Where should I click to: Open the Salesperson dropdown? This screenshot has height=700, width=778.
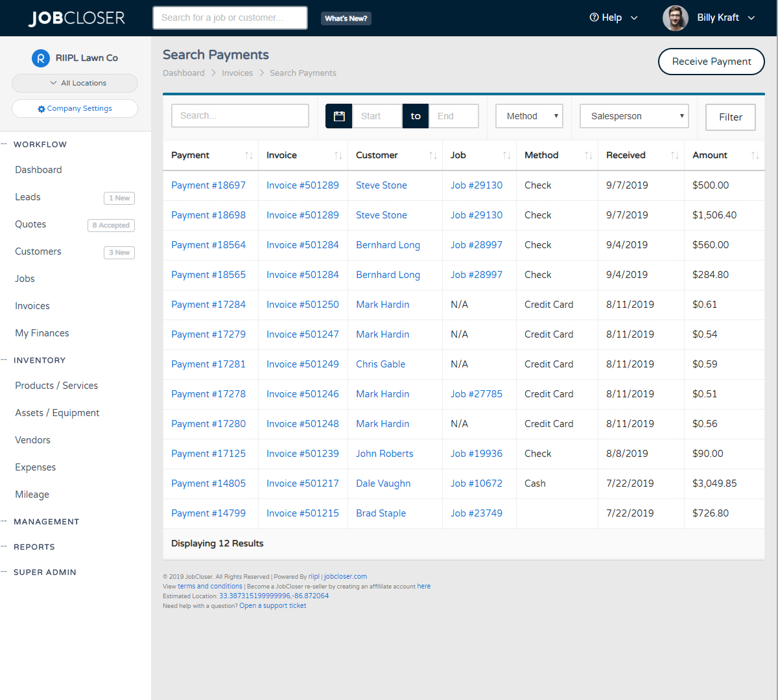[x=634, y=115]
